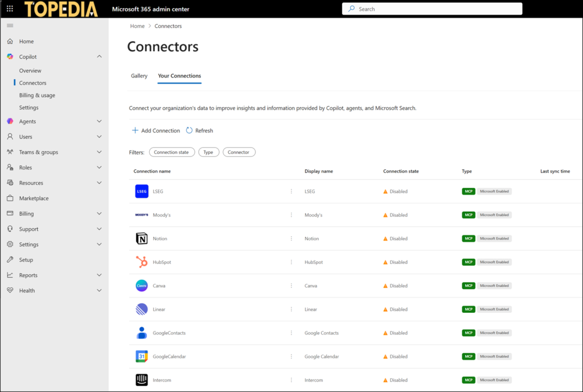
Task: Click the Copilot logo icon in sidebar
Action: [x=10, y=56]
